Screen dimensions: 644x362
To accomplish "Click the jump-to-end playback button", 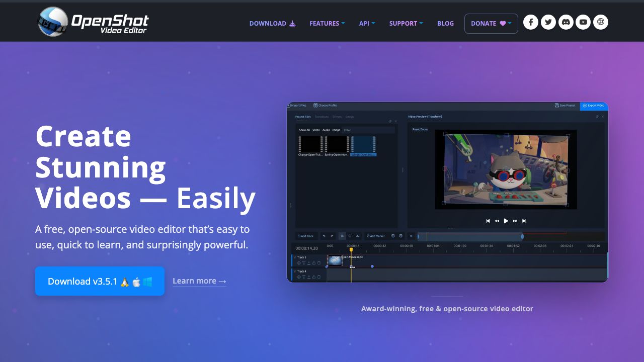I will pos(524,221).
